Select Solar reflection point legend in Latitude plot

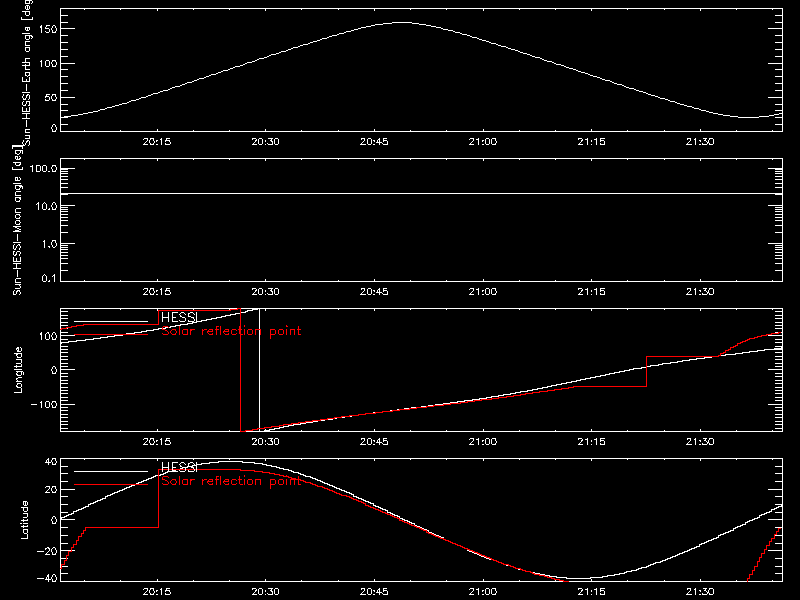[x=232, y=481]
